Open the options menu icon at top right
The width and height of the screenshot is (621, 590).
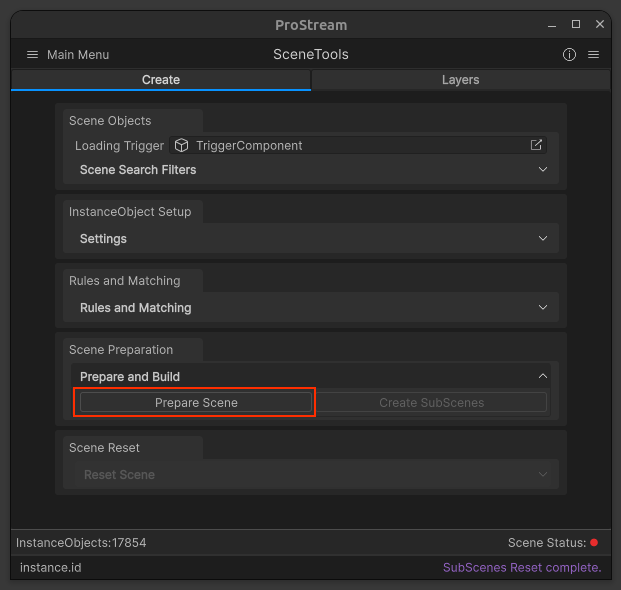coord(593,55)
